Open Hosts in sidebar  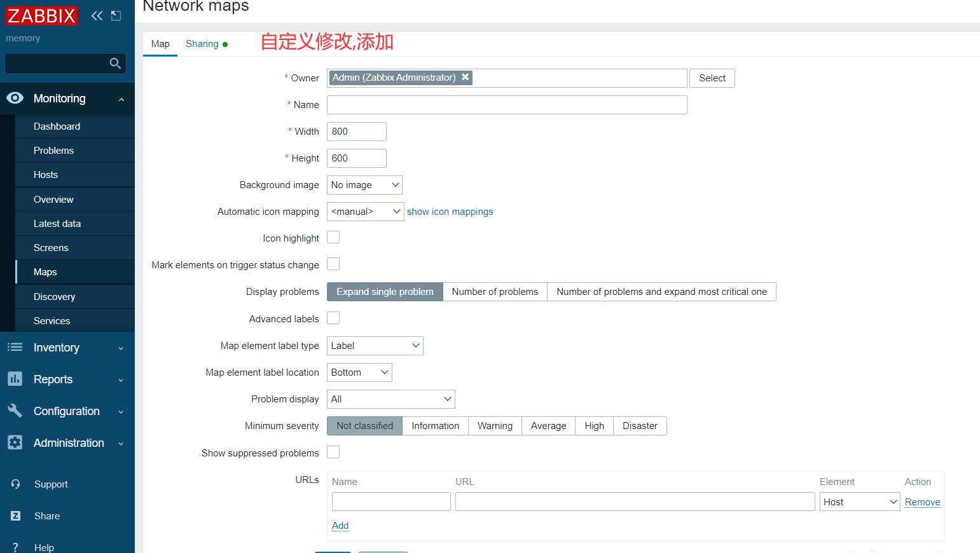[x=75, y=174]
